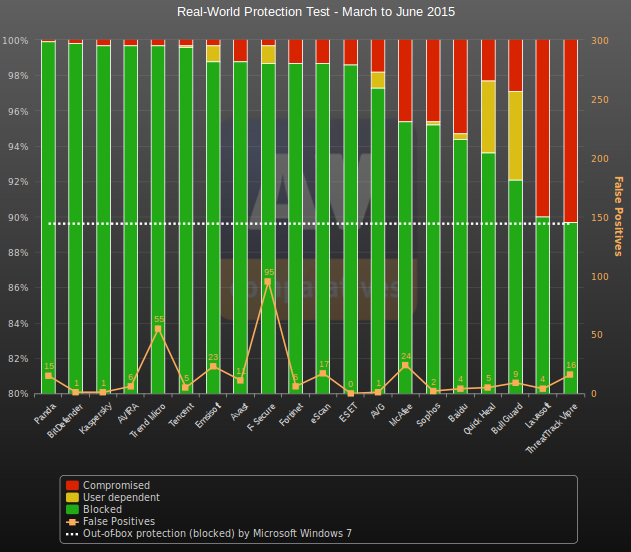Viewport: 631px width, 552px height.
Task: Click the chart title 'Real-World Protection Test - March to June 2015'
Action: [x=316, y=12]
